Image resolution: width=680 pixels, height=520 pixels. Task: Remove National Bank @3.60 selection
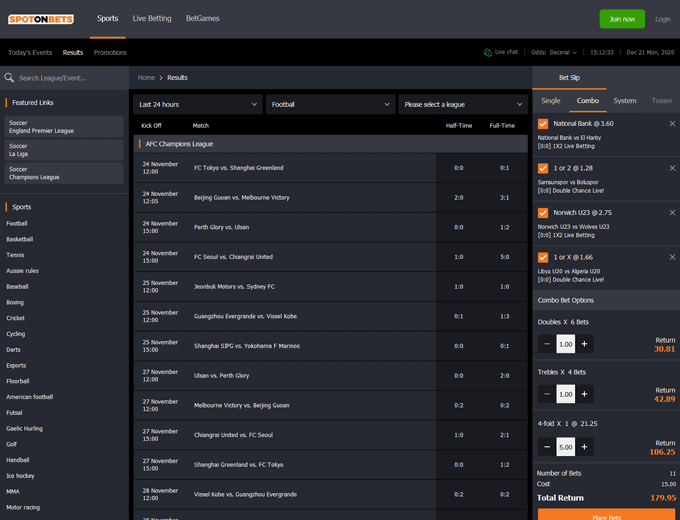pos(672,124)
